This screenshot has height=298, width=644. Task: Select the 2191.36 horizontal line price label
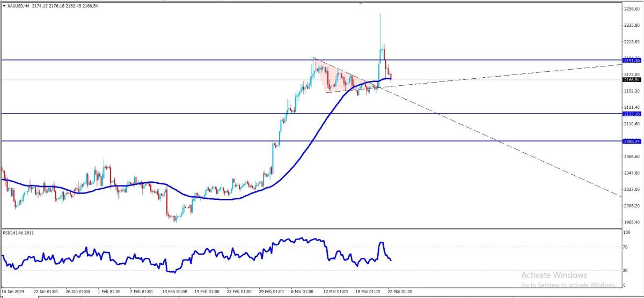coord(631,61)
